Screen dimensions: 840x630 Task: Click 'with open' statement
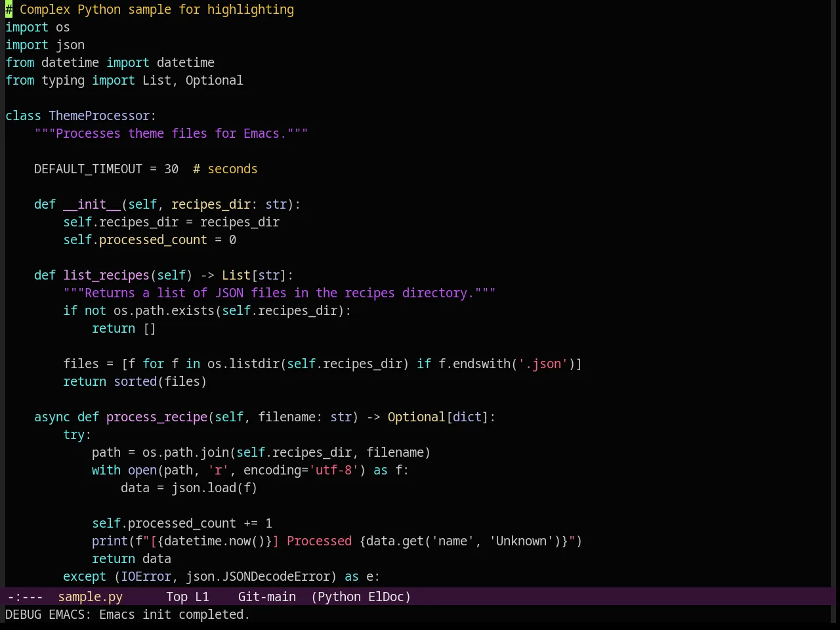coord(124,470)
